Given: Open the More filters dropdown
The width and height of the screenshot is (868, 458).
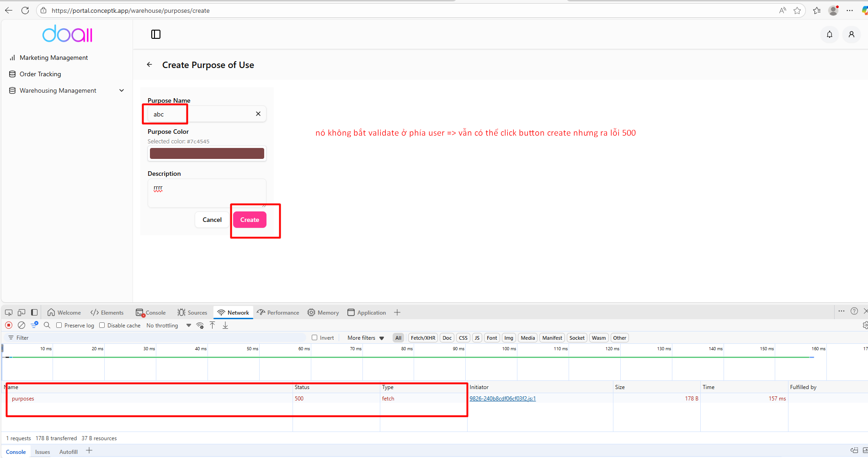Looking at the screenshot, I should point(366,338).
